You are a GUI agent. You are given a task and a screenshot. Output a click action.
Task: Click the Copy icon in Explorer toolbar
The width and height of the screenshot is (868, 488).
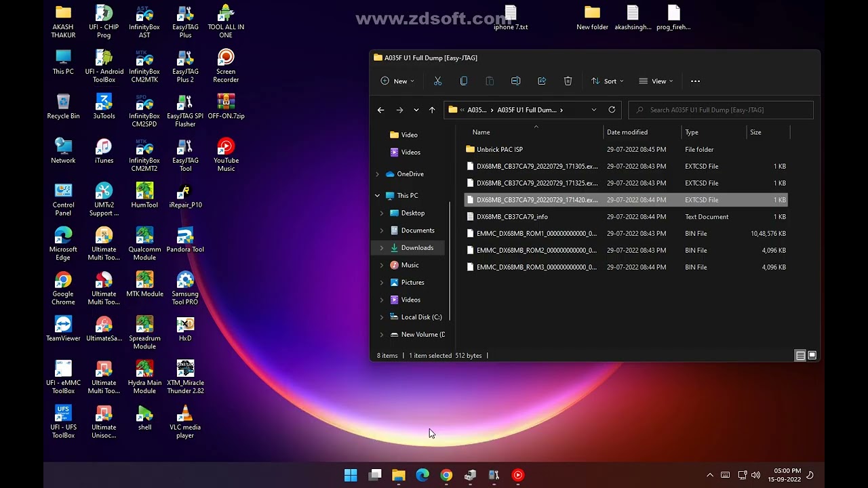pos(464,81)
